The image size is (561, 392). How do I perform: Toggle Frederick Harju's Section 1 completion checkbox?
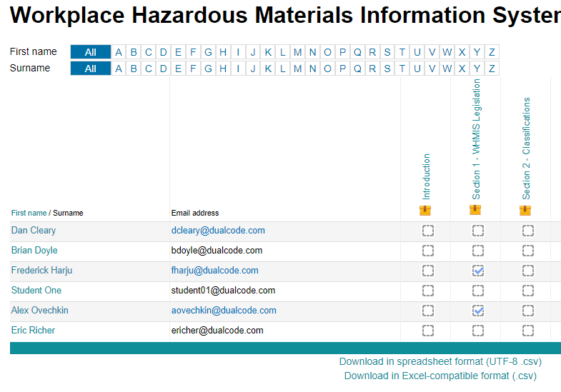[478, 271]
